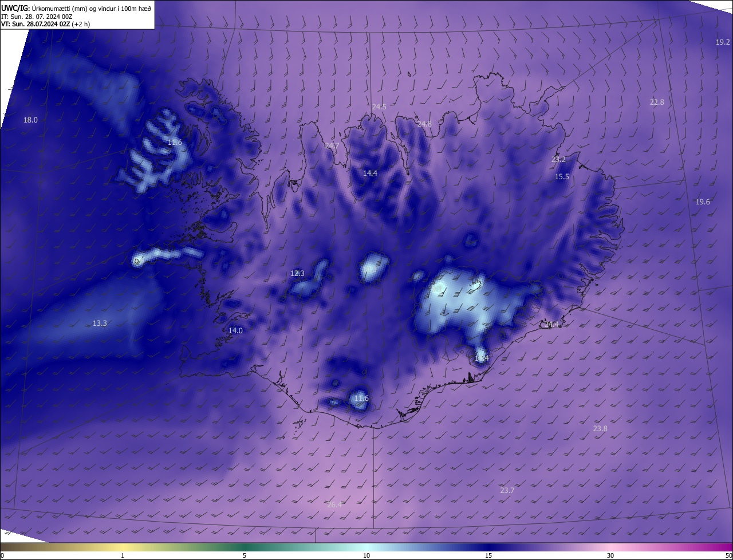This screenshot has height=560, width=733.
Task: Click the 24.8 value label on the map
Action: [x=424, y=124]
